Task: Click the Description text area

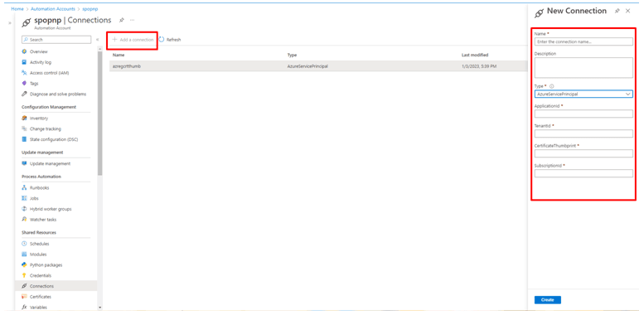Action: [583, 67]
